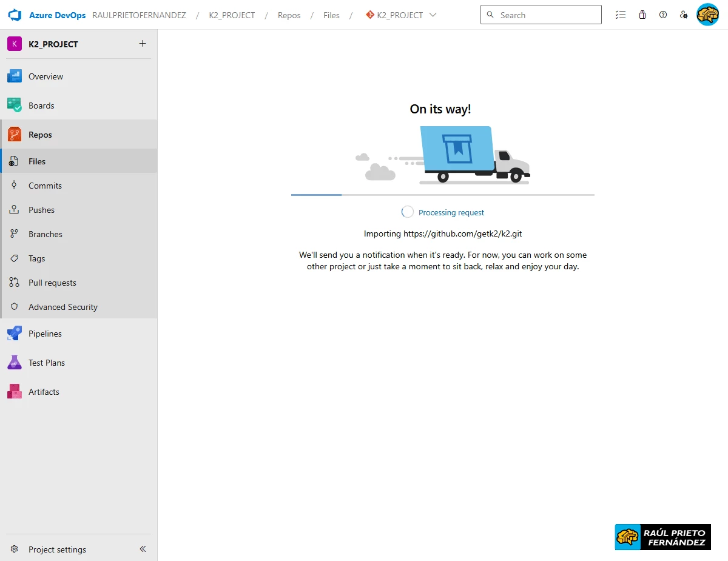The width and height of the screenshot is (728, 561).
Task: Open the work items list icon
Action: [620, 15]
